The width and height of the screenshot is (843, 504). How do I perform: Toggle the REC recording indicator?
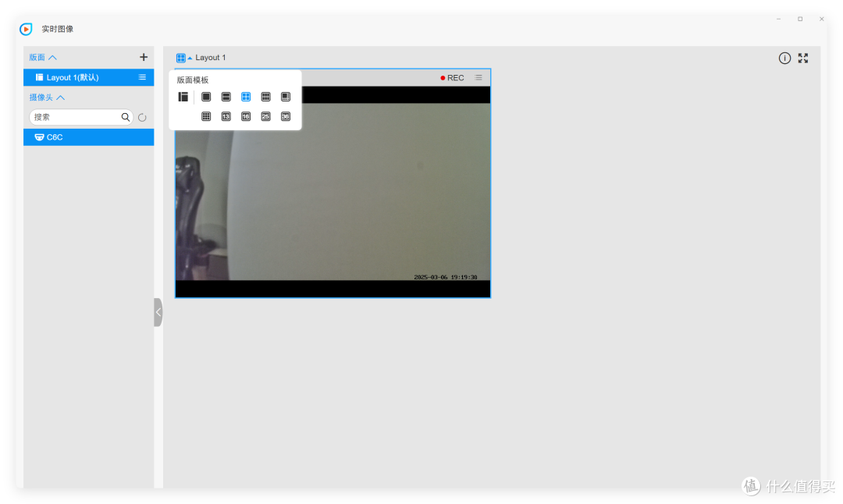point(452,78)
